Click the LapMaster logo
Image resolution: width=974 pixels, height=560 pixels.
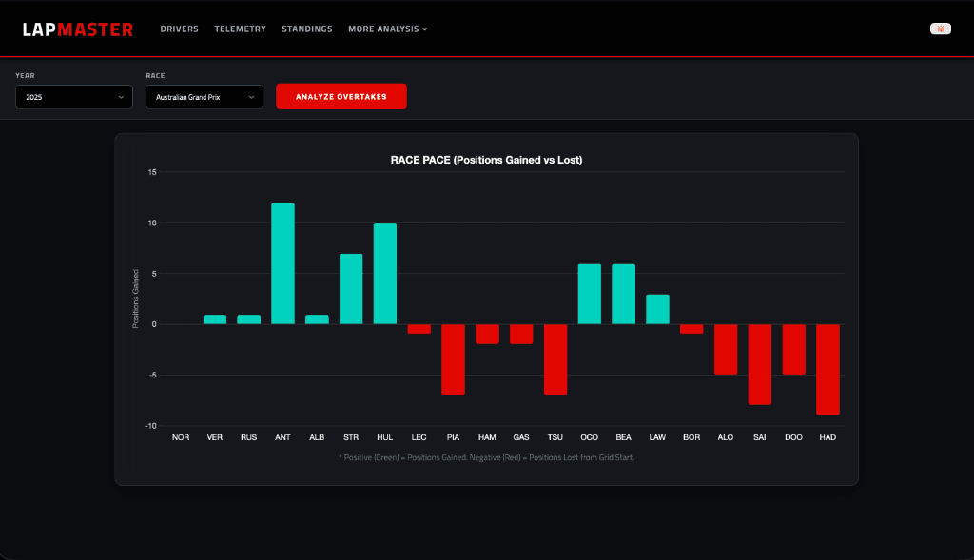click(x=78, y=29)
